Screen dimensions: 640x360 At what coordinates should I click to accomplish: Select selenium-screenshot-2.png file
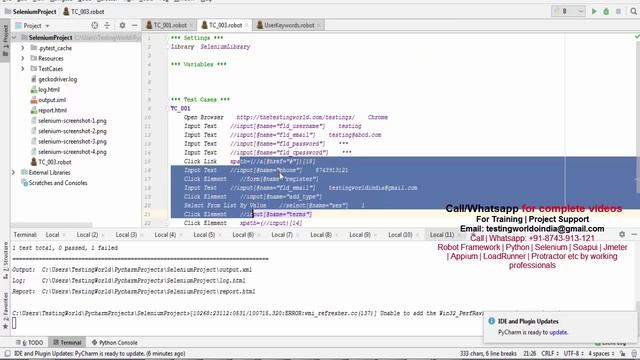point(72,131)
